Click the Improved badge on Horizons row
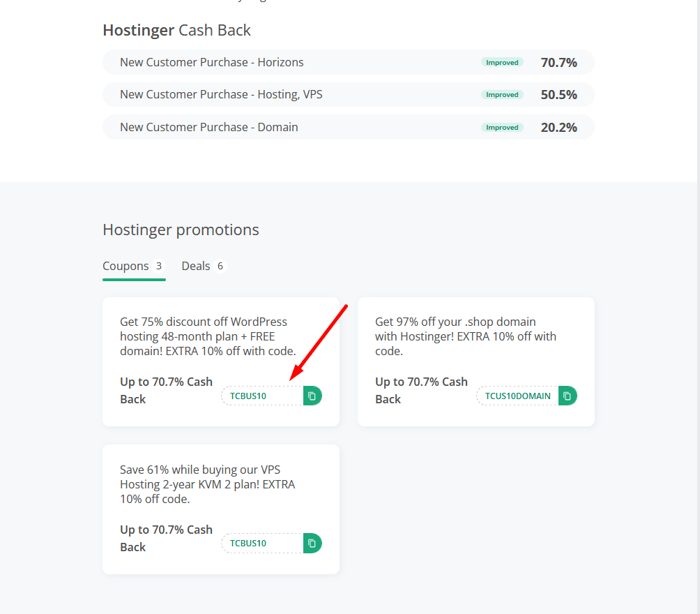This screenshot has width=700, height=614. tap(502, 62)
